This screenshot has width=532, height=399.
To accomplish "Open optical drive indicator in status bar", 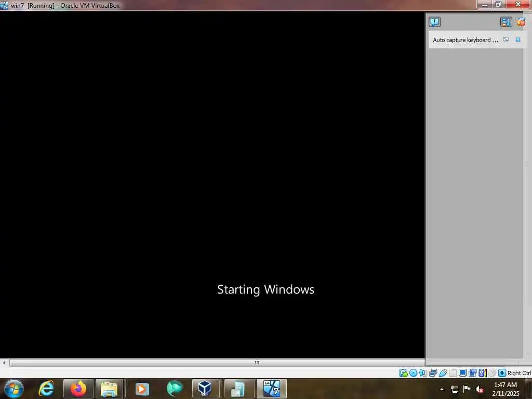I will pos(413,373).
